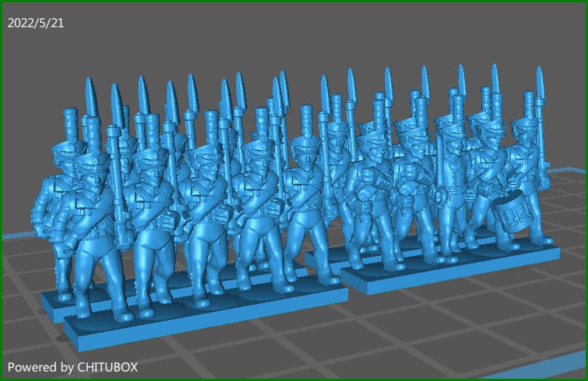Image resolution: width=588 pixels, height=381 pixels.
Task: Click the Powered by CHITUBOX text
Action: pyautogui.click(x=73, y=367)
